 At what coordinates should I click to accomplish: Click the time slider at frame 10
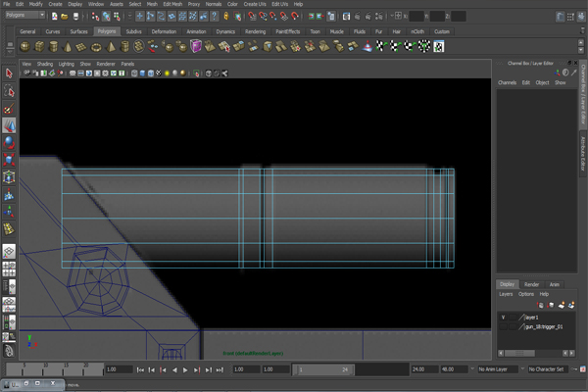[45, 369]
